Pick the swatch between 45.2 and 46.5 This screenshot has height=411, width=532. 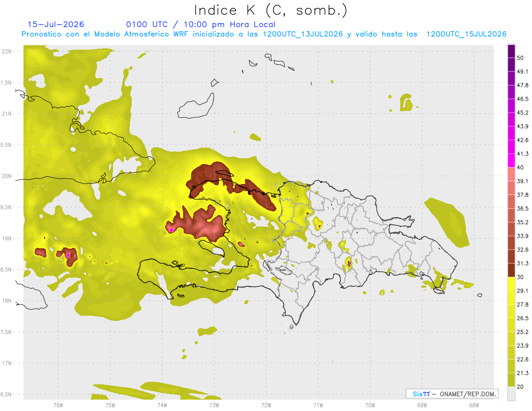pos(511,106)
